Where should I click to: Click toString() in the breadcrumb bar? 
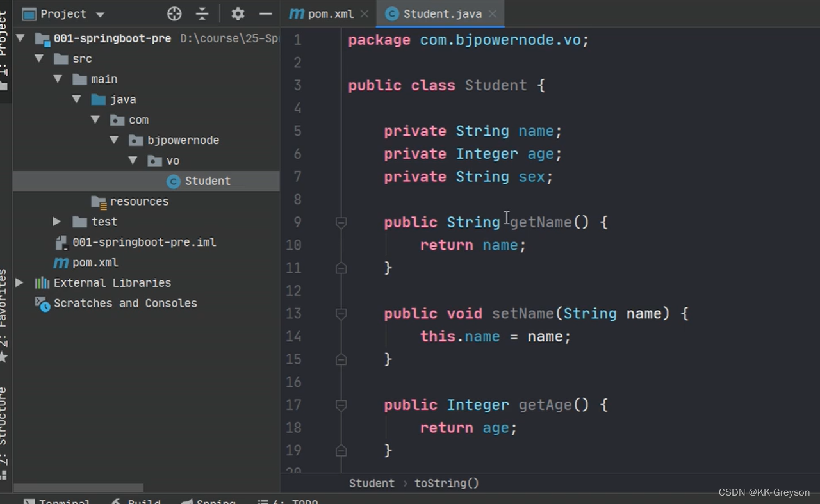[x=447, y=484]
